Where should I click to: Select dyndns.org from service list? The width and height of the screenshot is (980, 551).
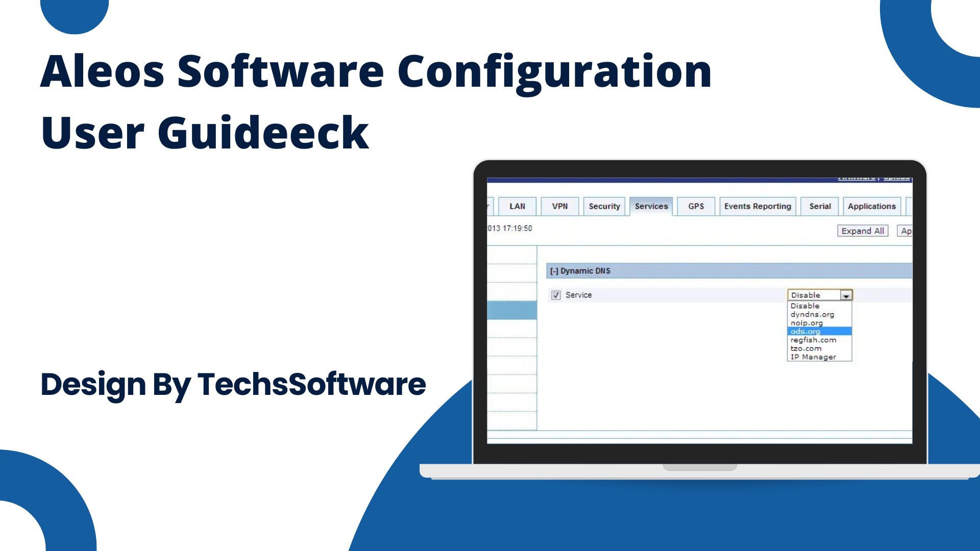click(812, 314)
